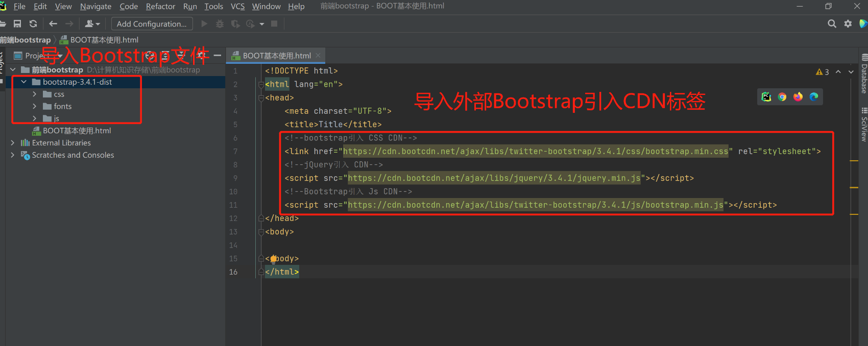The height and width of the screenshot is (346, 868).
Task: Click the jquery.min.js CDN URL
Action: pyautogui.click(x=494, y=178)
